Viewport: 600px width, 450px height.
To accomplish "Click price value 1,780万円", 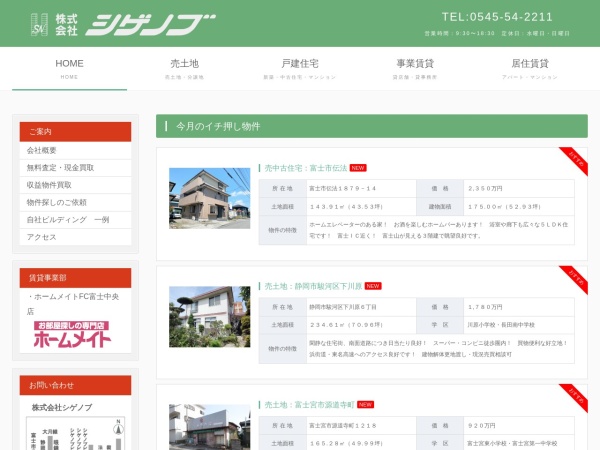I will [x=485, y=307].
